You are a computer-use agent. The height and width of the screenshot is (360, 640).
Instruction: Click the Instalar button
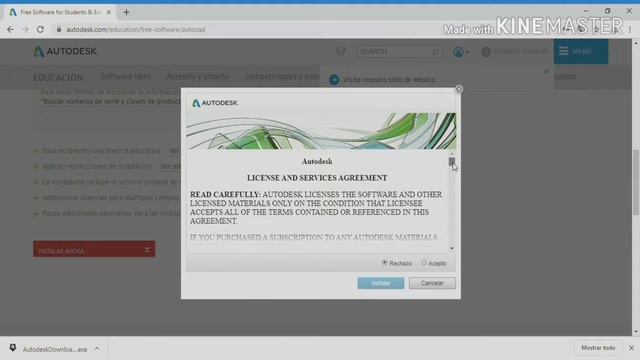[x=381, y=283]
